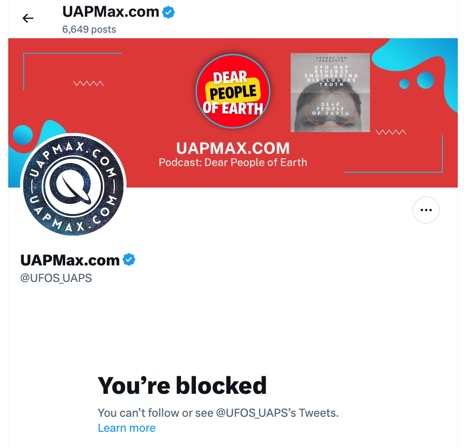The height and width of the screenshot is (448, 464).
Task: Click the small blue circle left of the avatar
Action: click(x=23, y=135)
